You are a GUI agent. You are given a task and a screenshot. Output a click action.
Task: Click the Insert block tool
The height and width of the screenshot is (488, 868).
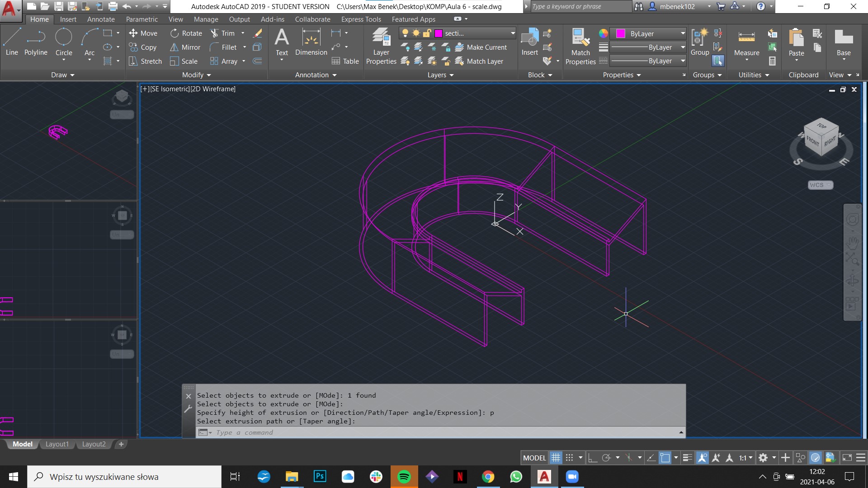coord(529,42)
